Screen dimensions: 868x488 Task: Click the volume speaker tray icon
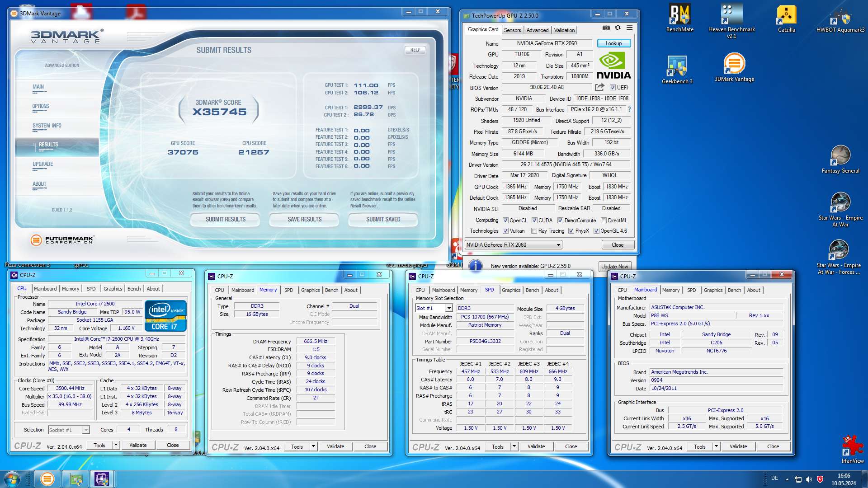pyautogui.click(x=809, y=479)
